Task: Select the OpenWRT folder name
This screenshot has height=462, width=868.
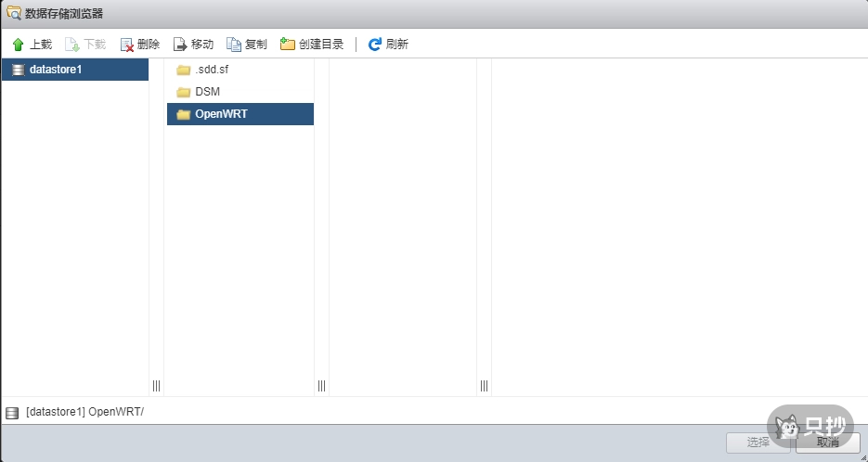Action: click(x=222, y=113)
